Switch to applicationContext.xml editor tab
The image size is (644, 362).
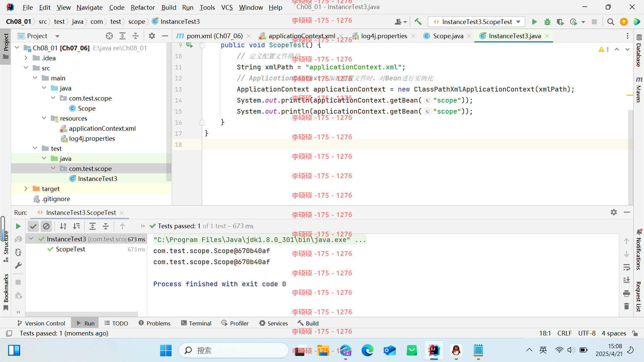[x=302, y=36]
